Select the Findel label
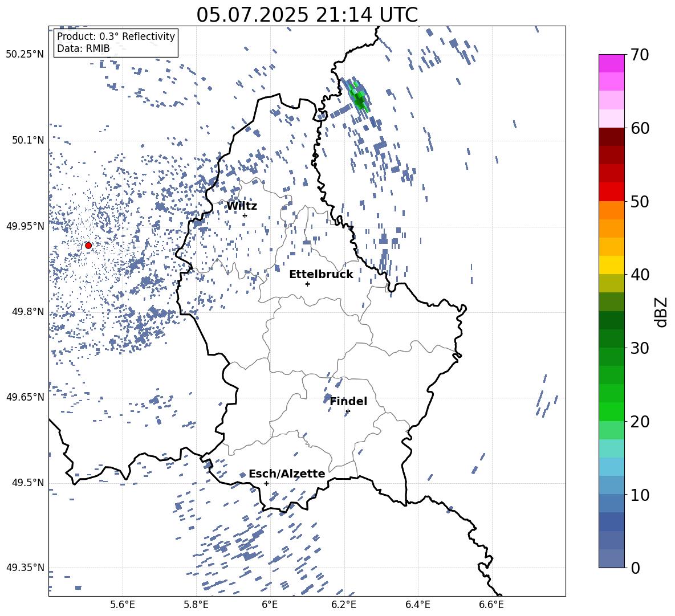Viewport: 675px width, 616px height. 348,401
